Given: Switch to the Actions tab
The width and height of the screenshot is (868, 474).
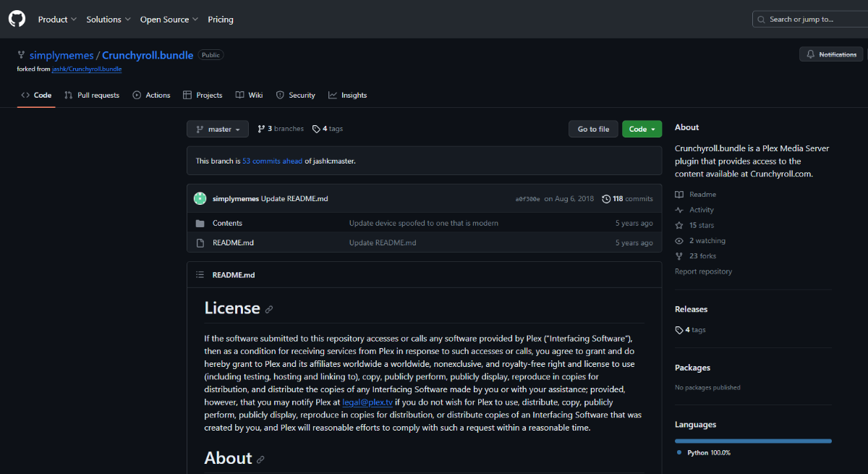Looking at the screenshot, I should [152, 95].
